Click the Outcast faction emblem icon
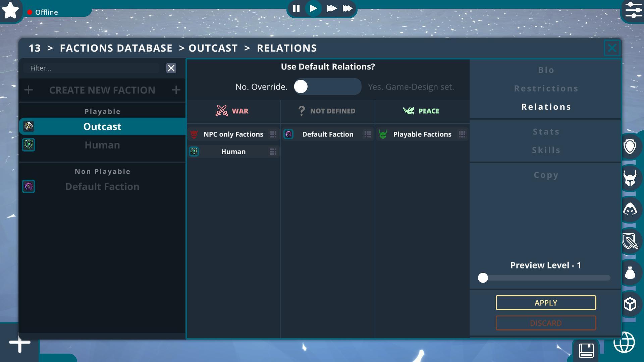This screenshot has width=644, height=362. coord(29,127)
